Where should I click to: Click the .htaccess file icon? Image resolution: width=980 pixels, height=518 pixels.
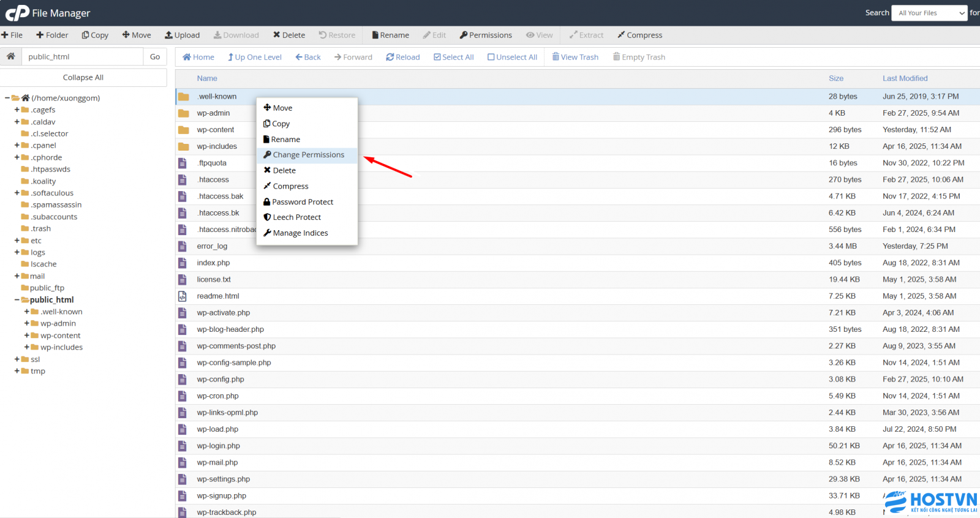[182, 180]
